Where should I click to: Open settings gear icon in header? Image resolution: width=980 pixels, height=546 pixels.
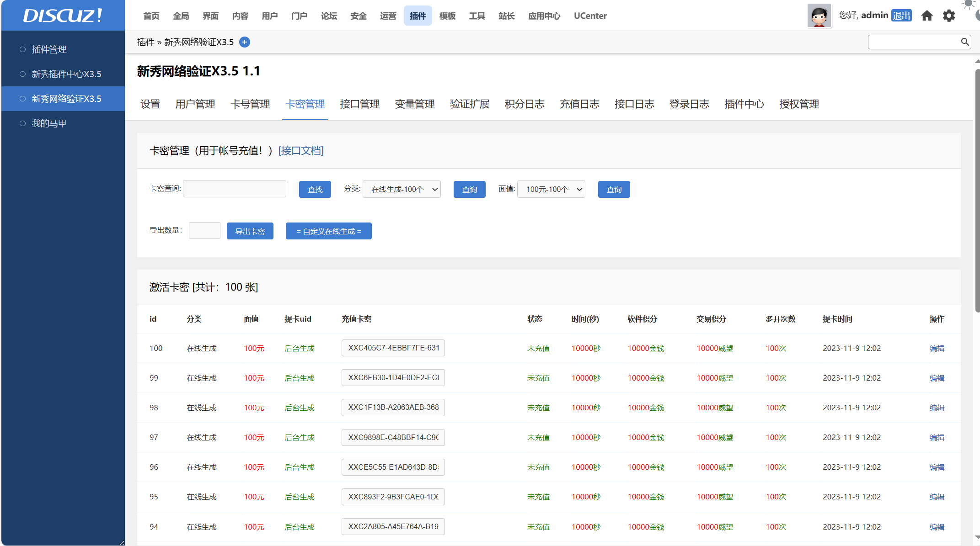click(x=949, y=16)
